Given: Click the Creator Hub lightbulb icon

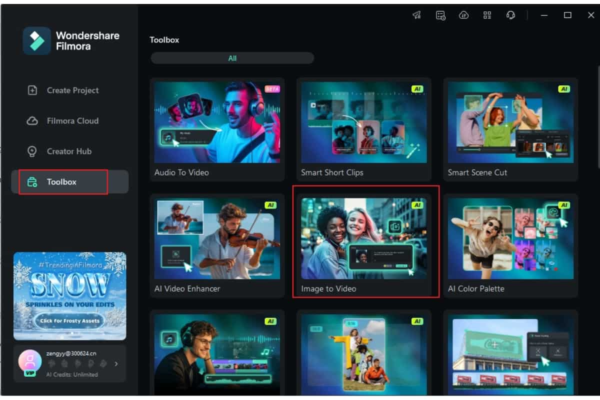Looking at the screenshot, I should point(32,151).
